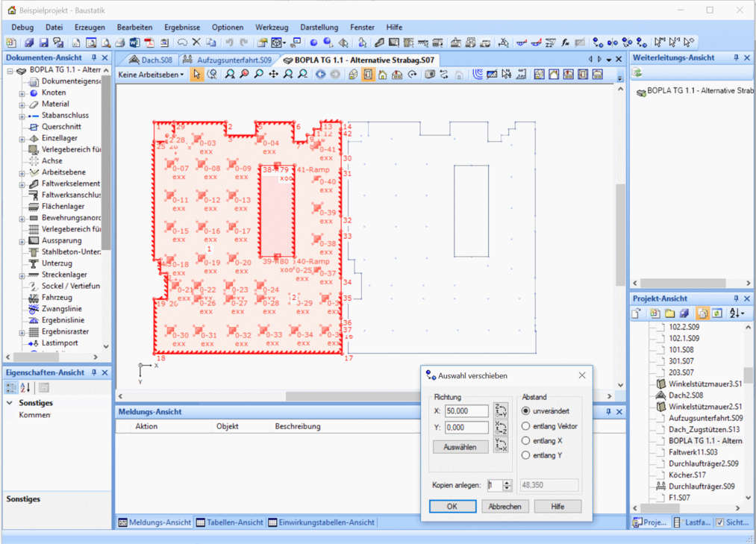The image size is (756, 544).
Task: Choose the 'entlang X' distance option
Action: [526, 441]
